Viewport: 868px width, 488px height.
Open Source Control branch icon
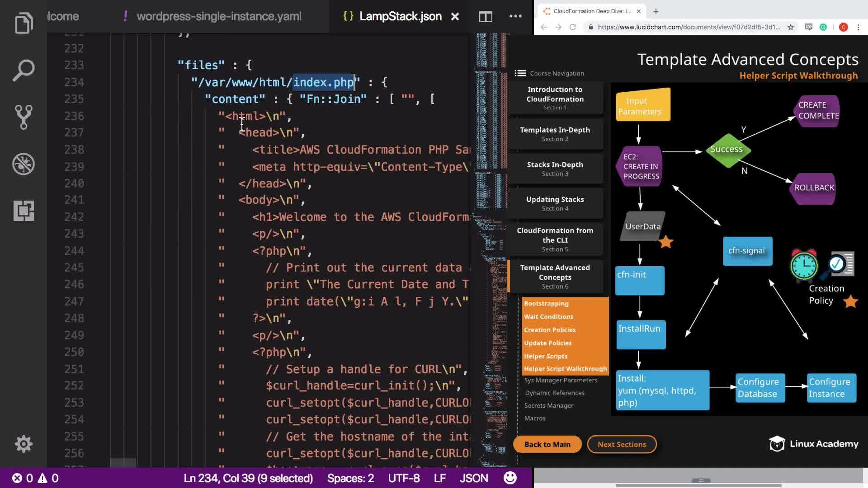click(x=24, y=117)
